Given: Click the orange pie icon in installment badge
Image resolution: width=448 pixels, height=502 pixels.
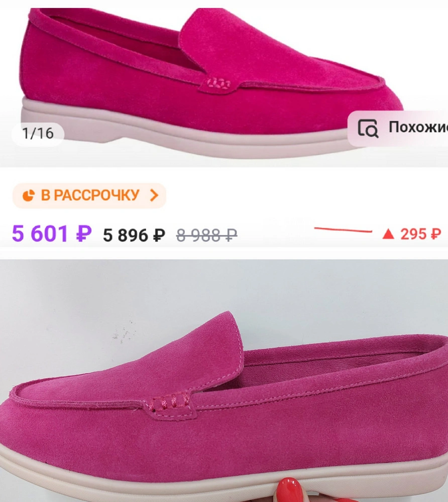Looking at the screenshot, I should (x=29, y=195).
